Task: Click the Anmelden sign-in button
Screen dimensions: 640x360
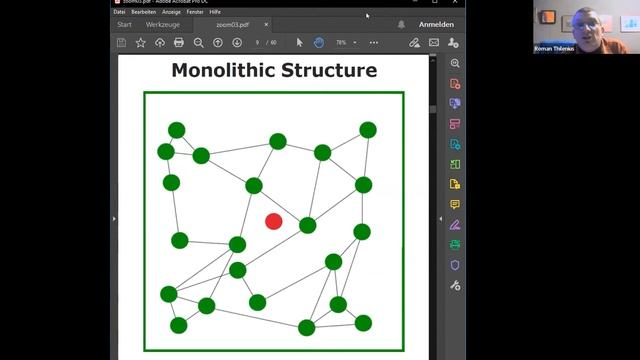Action: click(x=436, y=24)
